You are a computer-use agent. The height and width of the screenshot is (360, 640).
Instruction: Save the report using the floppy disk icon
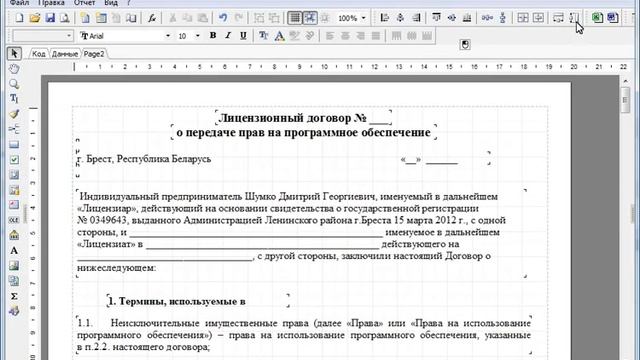pyautogui.click(x=50, y=18)
